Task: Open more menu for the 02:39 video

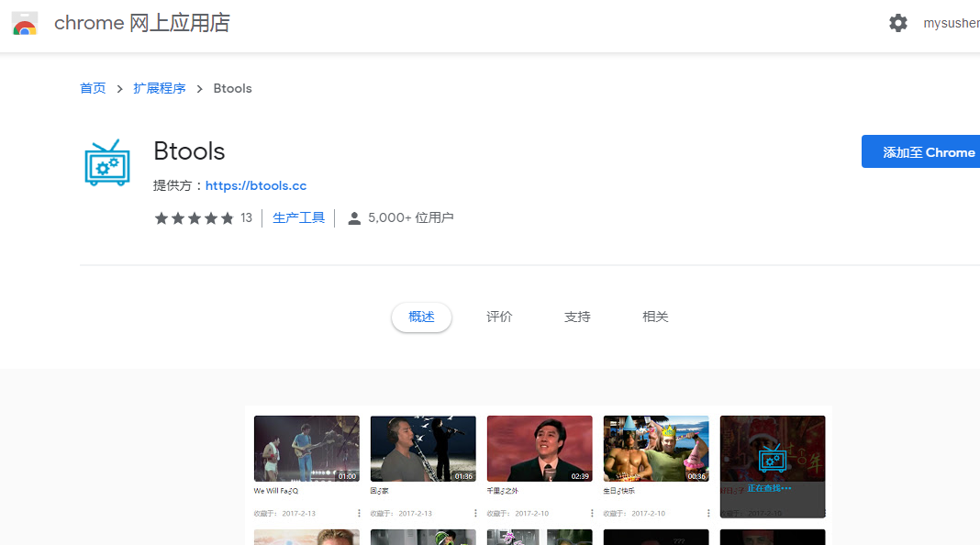Action: (592, 513)
